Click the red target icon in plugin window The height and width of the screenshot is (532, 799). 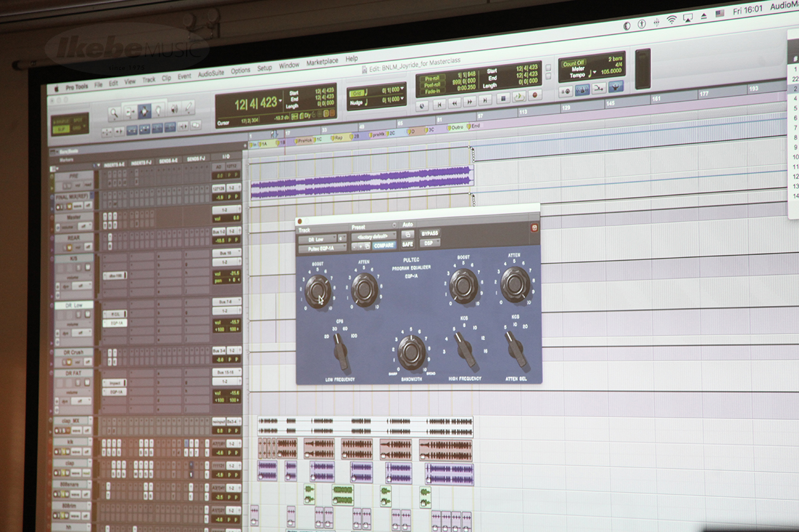534,228
